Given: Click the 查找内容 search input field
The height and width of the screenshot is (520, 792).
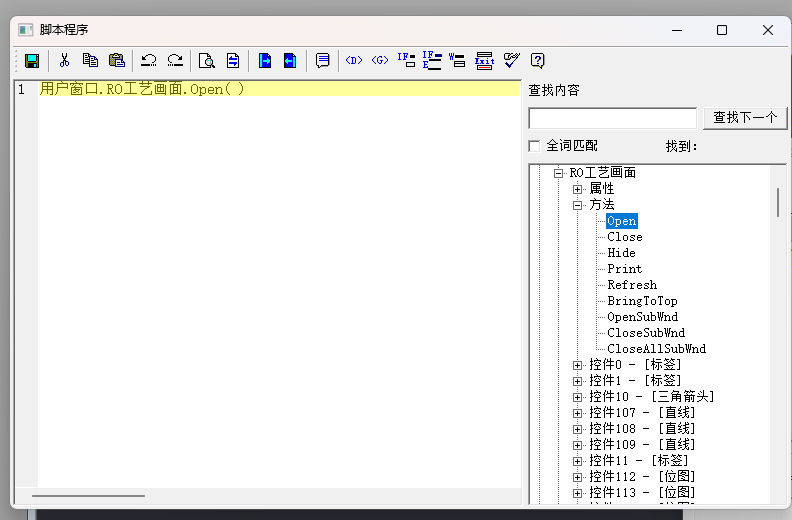Looking at the screenshot, I should 612,118.
